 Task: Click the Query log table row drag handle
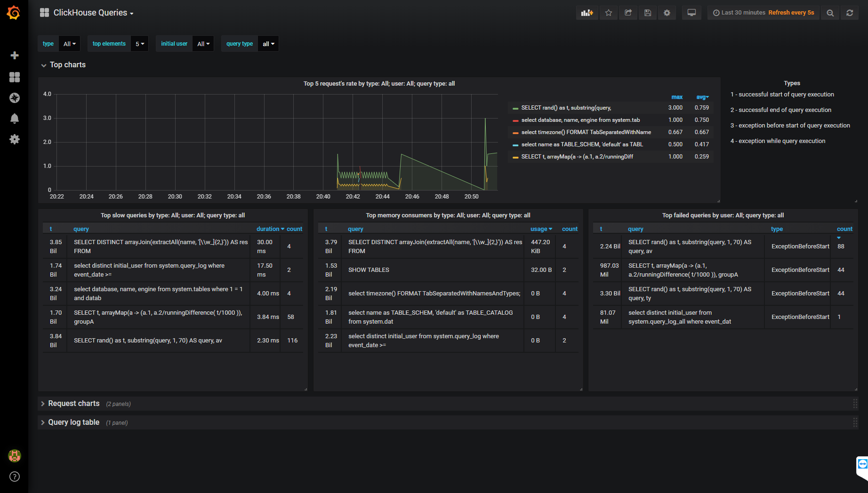tap(855, 422)
